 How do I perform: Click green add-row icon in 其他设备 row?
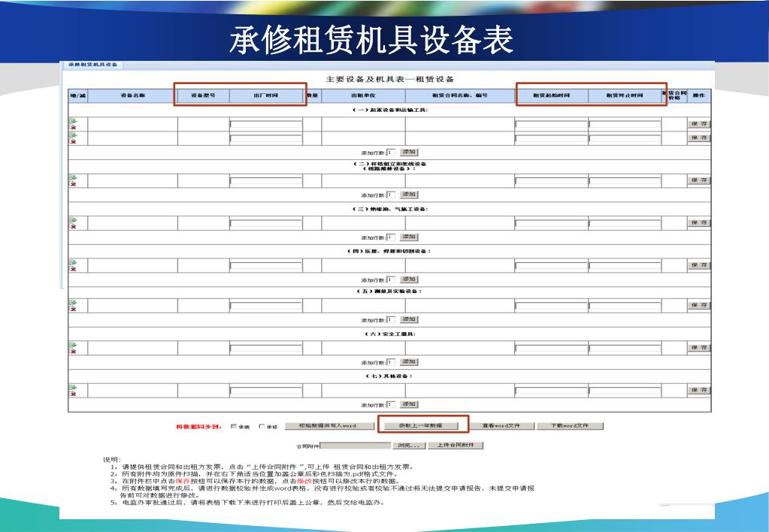[74, 388]
